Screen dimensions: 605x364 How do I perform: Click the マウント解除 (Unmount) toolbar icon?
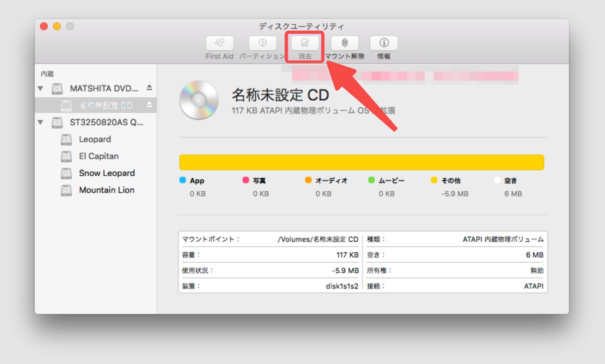point(344,43)
